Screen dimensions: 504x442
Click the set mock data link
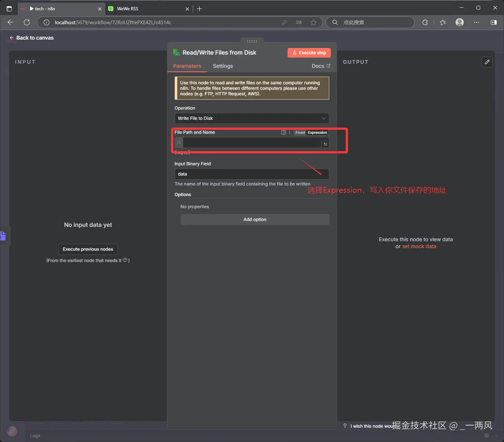point(419,247)
